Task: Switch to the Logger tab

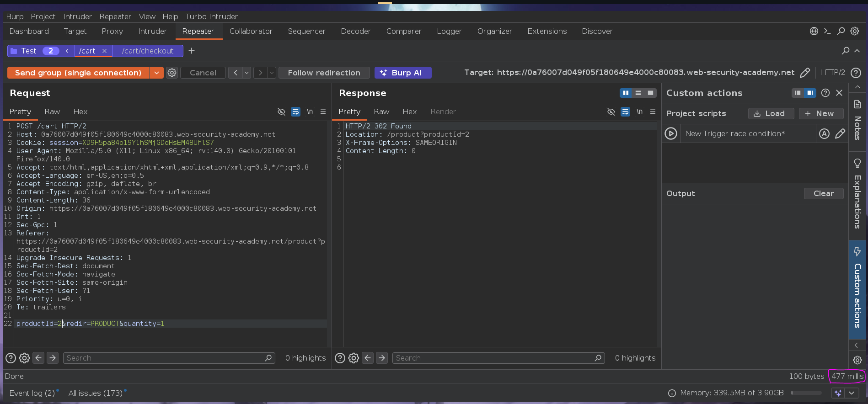Action: (449, 31)
